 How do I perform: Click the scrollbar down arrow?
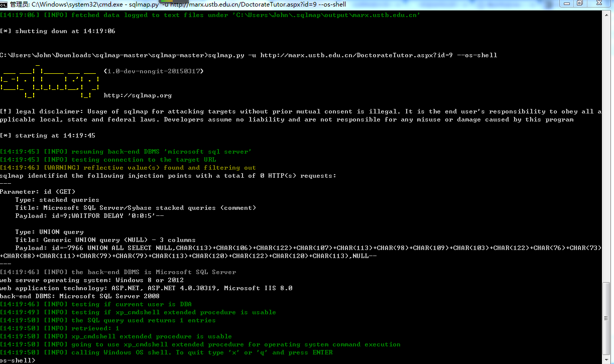point(607,359)
